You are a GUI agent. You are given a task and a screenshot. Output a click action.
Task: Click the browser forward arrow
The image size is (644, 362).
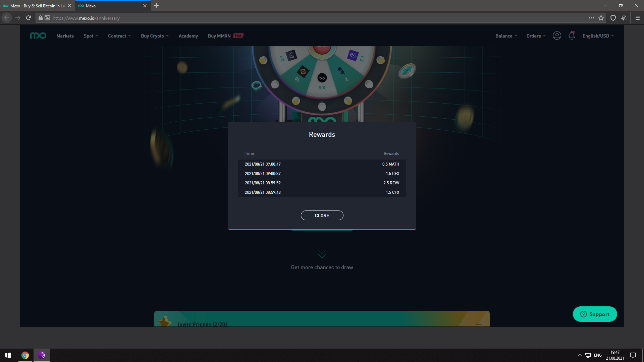[x=18, y=18]
